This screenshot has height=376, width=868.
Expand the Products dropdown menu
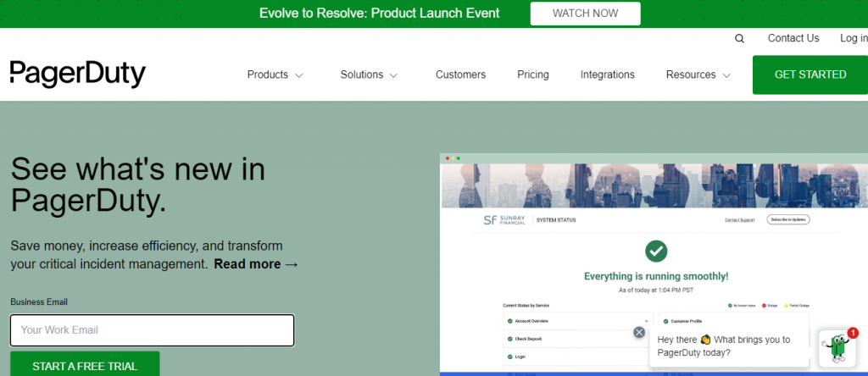click(275, 75)
